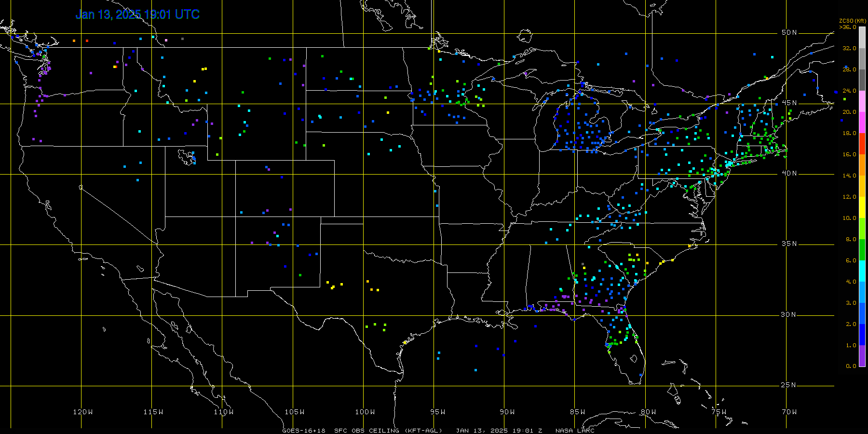Click the '90W' longitude label
Viewport: 868px width, 434px height.
[507, 412]
